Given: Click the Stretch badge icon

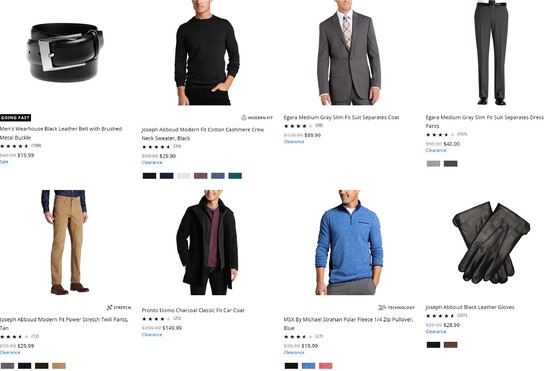Looking at the screenshot, I should point(109,308).
